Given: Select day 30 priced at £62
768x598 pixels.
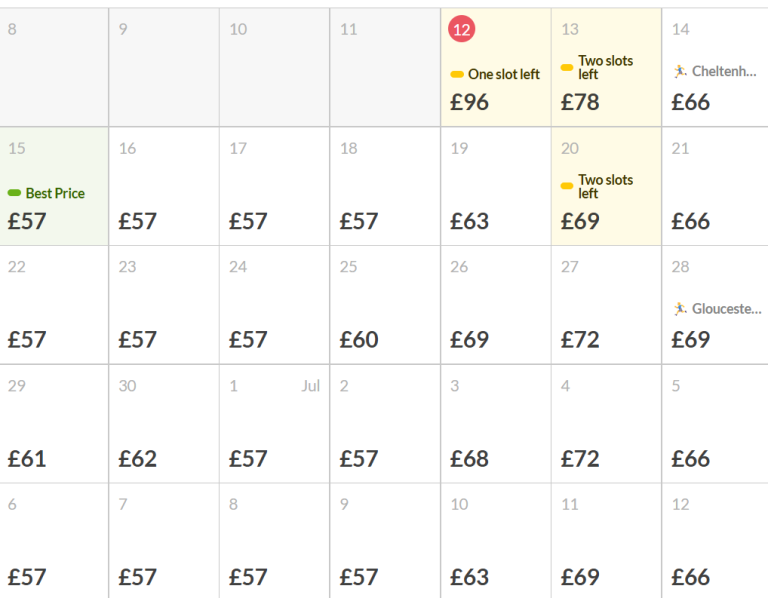Looking at the screenshot, I should click(x=164, y=424).
